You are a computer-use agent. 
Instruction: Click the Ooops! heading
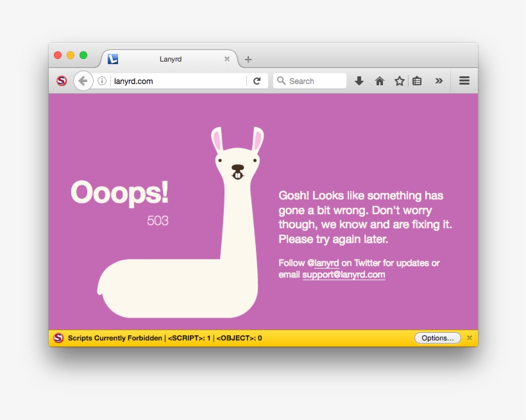pos(119,192)
